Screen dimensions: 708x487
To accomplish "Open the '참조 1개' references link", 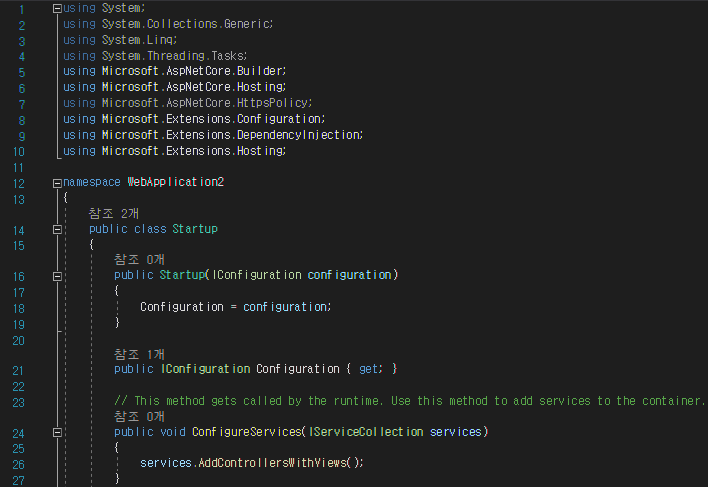I will [139, 354].
